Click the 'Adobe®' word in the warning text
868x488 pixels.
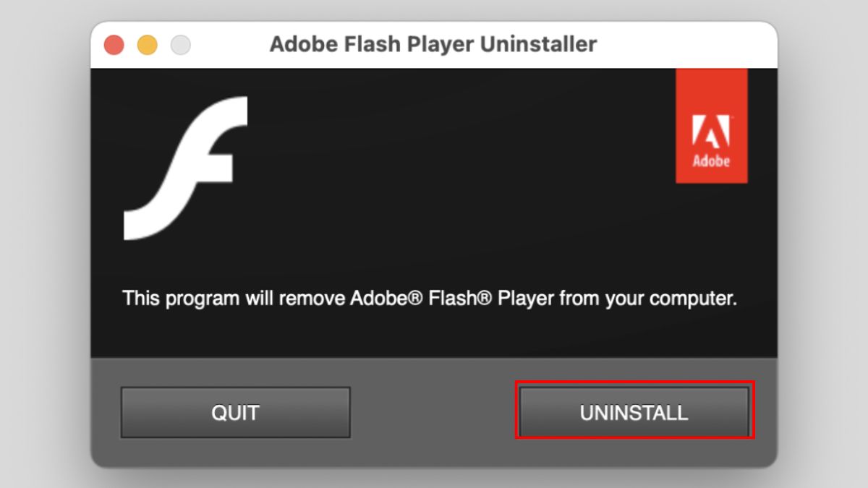383,298
